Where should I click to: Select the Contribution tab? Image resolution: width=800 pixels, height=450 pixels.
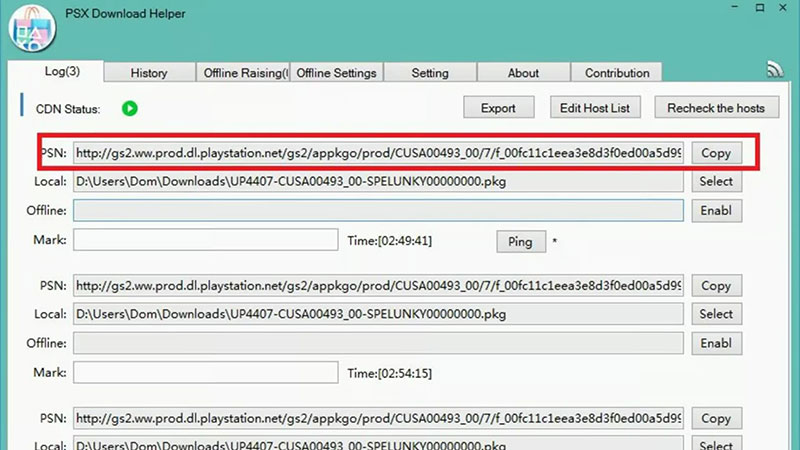pyautogui.click(x=617, y=73)
